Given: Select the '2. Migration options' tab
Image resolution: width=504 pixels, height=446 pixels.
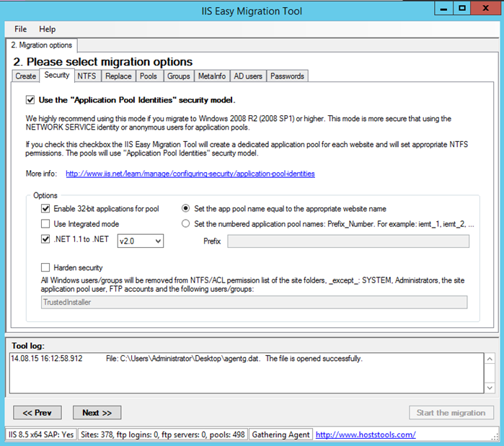Looking at the screenshot, I should 42,45.
